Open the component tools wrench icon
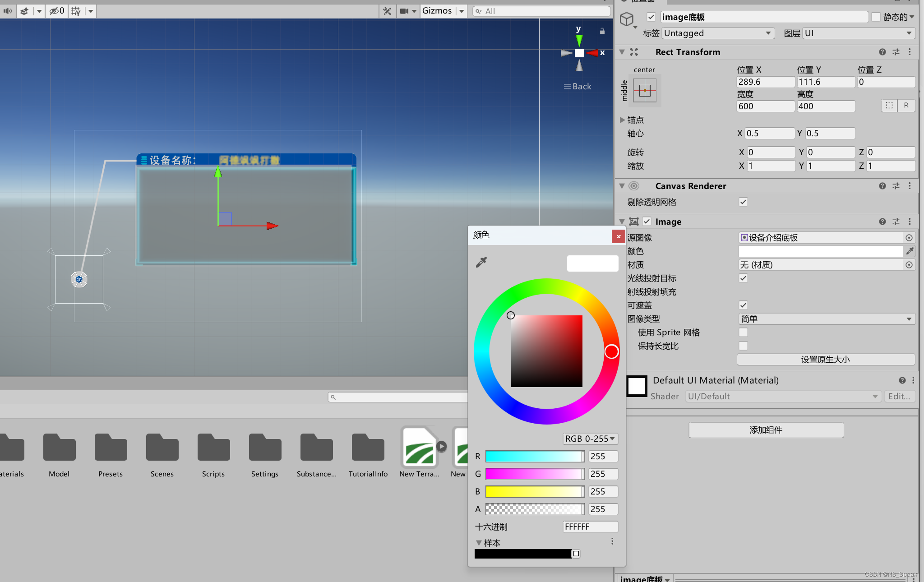 tap(387, 11)
